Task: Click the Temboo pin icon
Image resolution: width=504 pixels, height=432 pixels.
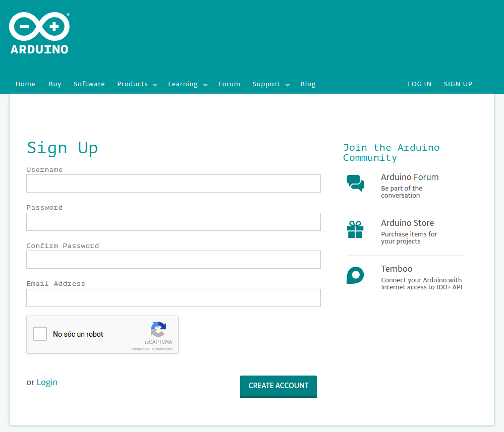Action: point(355,275)
